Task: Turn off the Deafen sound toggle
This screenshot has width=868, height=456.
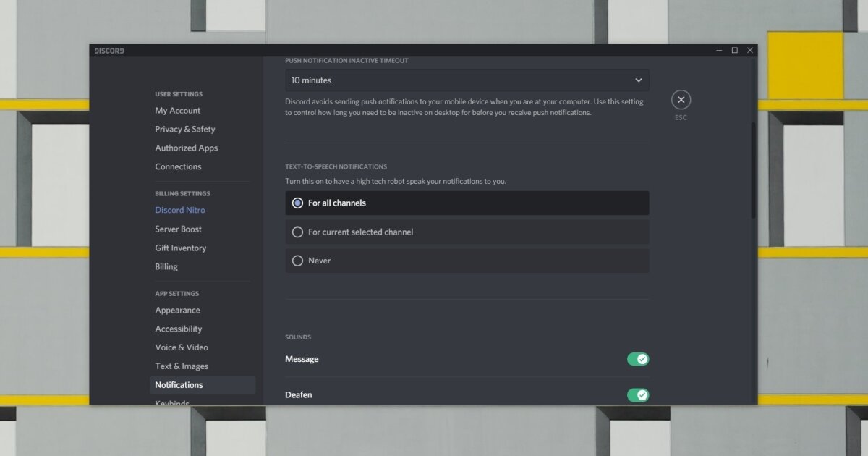Action: [638, 395]
